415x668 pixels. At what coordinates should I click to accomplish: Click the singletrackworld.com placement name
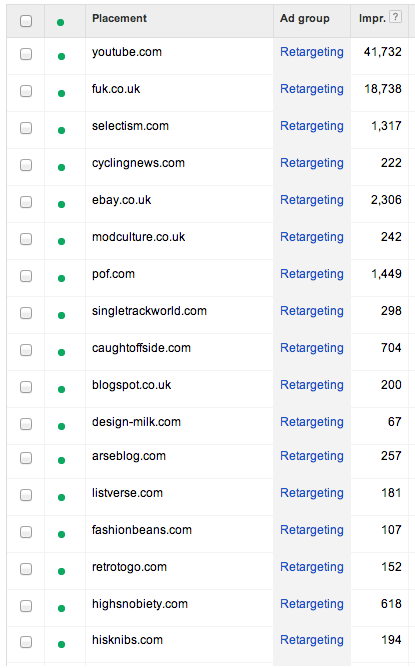tap(149, 311)
